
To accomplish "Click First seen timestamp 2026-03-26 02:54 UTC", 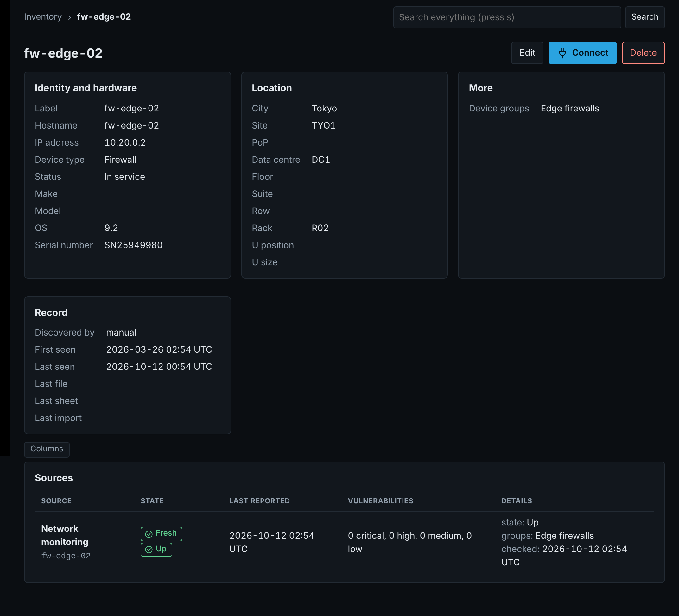I will (x=159, y=349).
